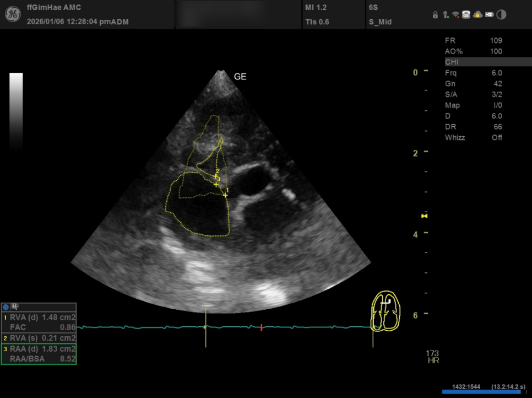Screen dimensions: 532x398
Task: Click the GE logo in top-left corner
Action: (x=13, y=14)
